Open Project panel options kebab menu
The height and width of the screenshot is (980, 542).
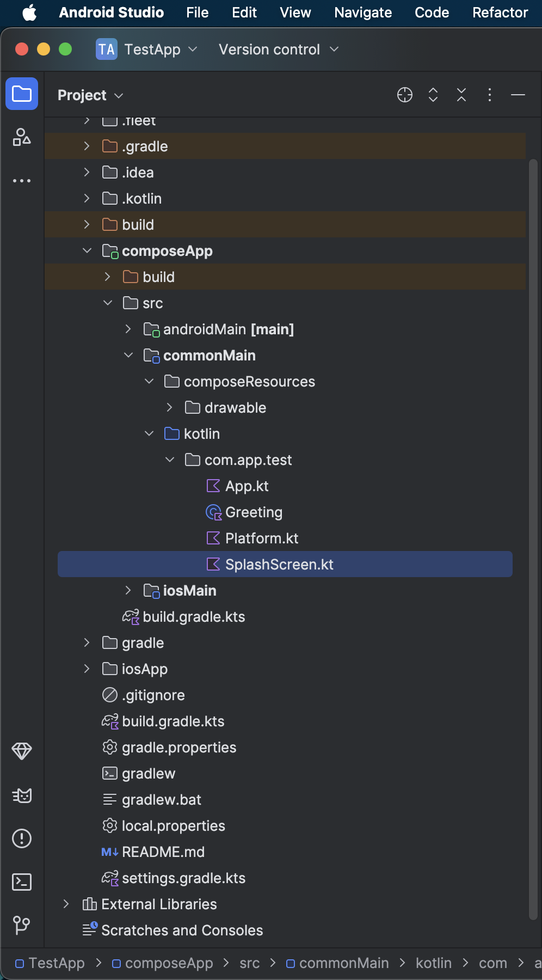(x=490, y=95)
